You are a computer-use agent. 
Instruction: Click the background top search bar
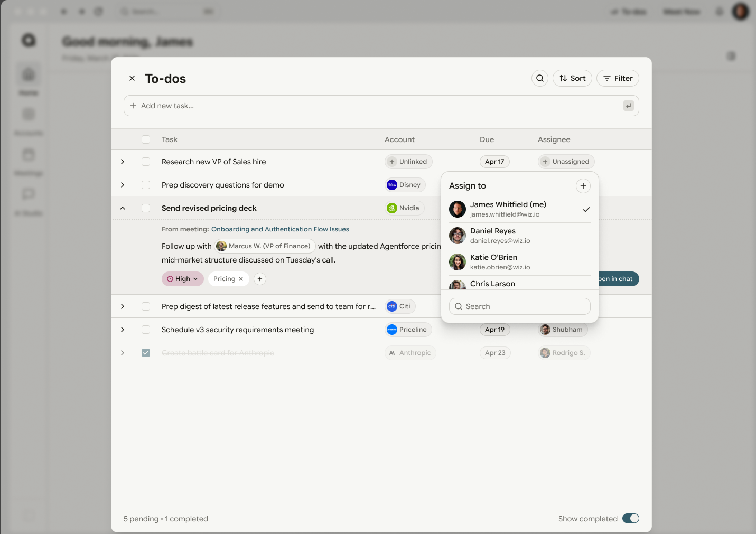168,12
